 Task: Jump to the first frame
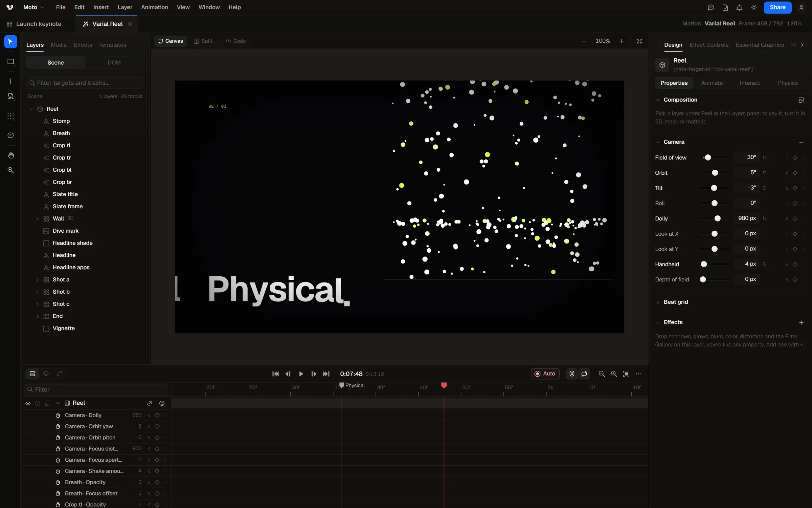275,374
